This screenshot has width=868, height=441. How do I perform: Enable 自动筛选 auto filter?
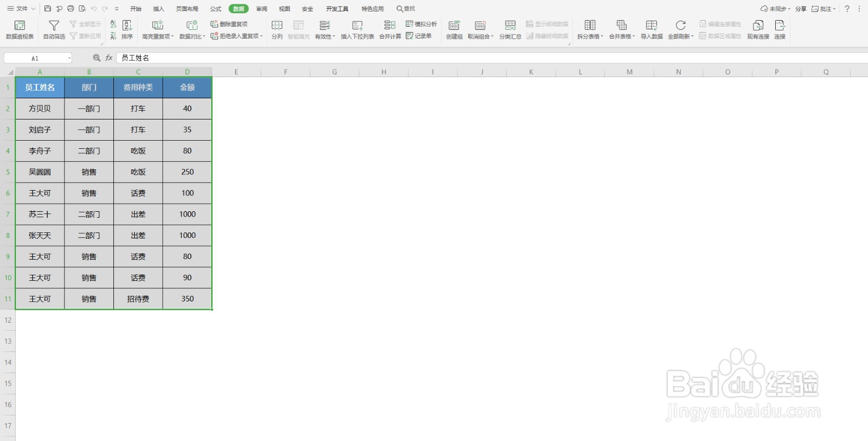tap(54, 29)
